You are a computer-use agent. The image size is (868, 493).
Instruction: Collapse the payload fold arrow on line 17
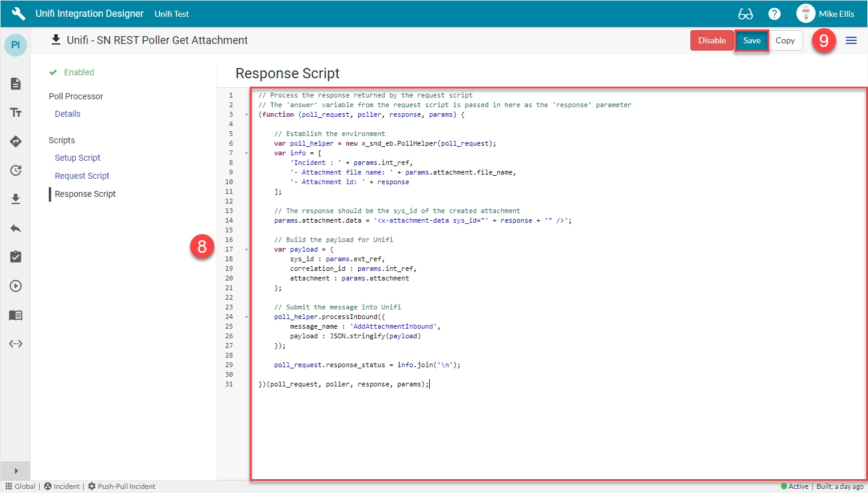pos(246,249)
